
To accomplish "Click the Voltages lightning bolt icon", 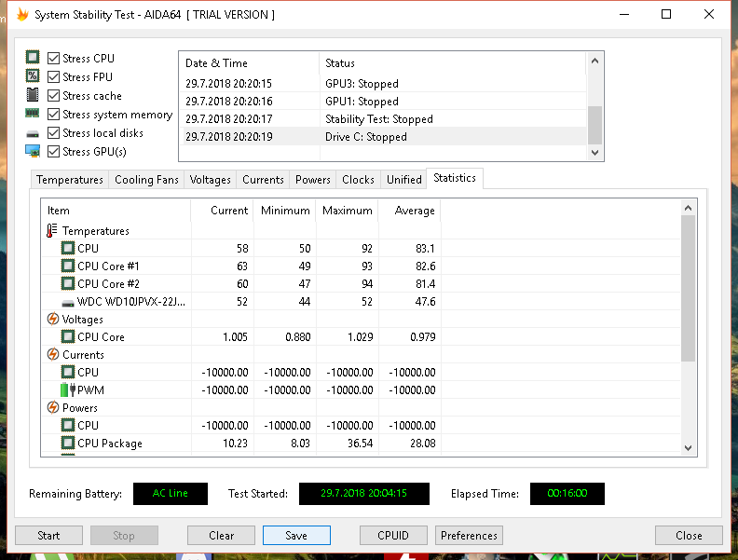I will pos(53,320).
